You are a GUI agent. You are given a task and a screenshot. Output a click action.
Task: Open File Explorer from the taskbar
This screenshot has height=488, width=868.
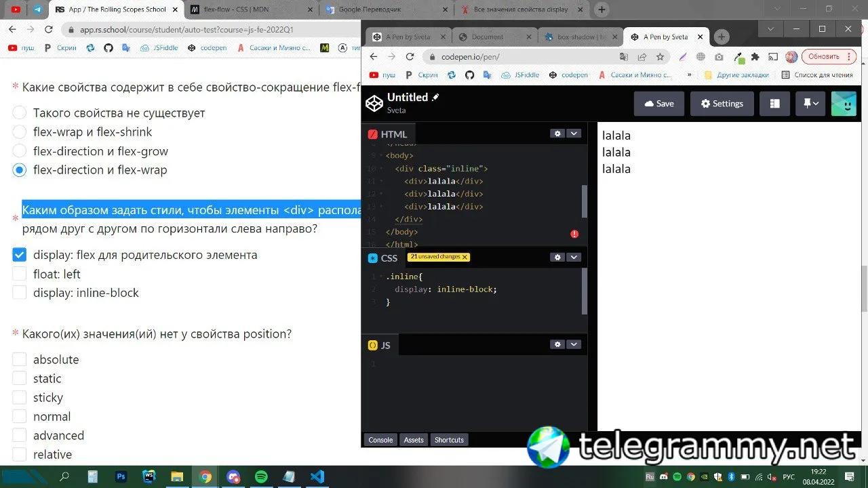tap(177, 476)
